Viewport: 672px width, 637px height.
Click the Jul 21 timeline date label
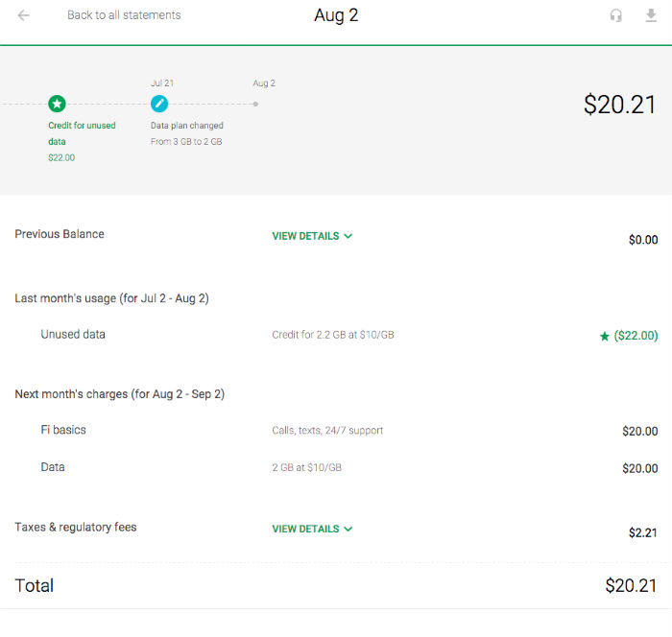(x=162, y=83)
